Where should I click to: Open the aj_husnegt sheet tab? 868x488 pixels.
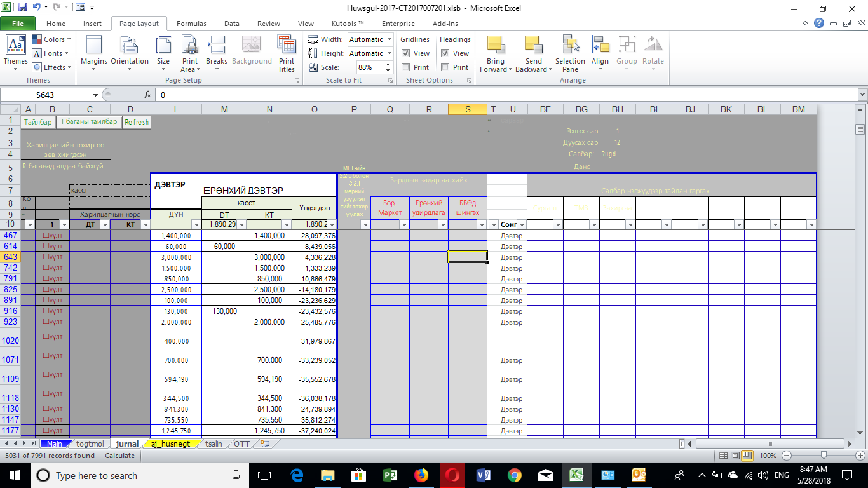(170, 444)
